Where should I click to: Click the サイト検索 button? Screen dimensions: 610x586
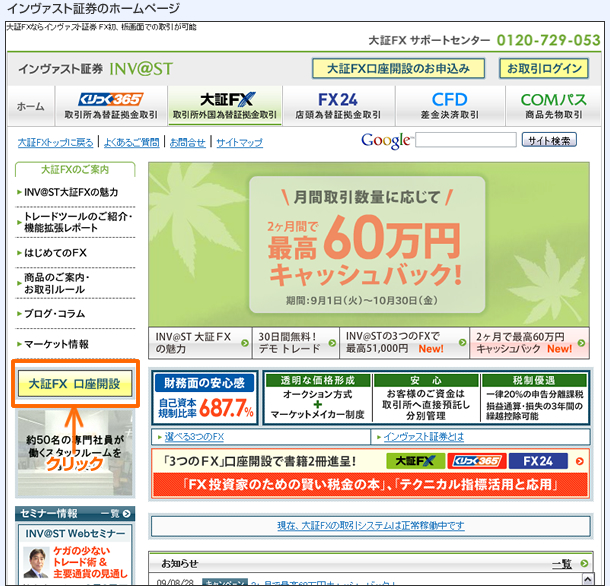click(549, 140)
